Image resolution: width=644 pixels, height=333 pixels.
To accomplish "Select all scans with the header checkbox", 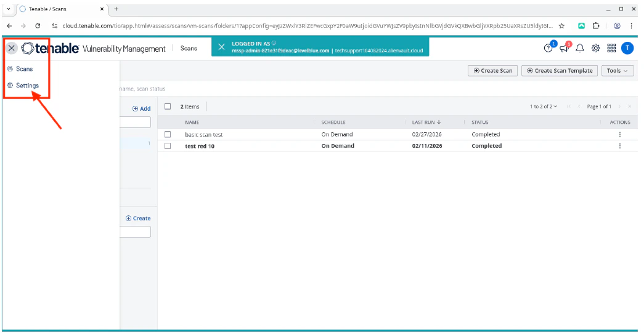I will [168, 106].
